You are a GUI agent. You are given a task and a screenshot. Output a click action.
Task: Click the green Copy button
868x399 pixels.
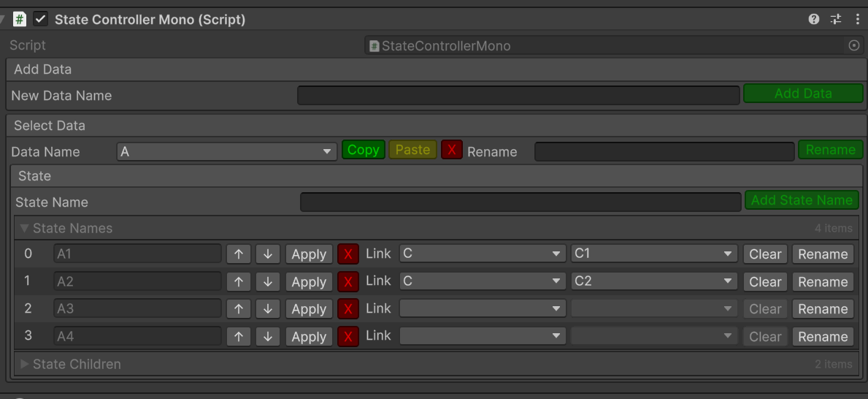pos(363,150)
